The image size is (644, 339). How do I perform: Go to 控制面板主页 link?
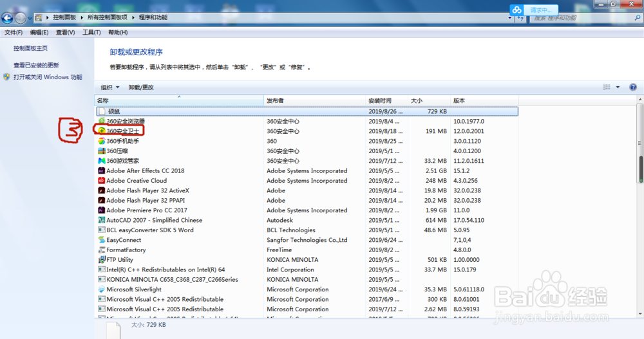tap(30, 48)
